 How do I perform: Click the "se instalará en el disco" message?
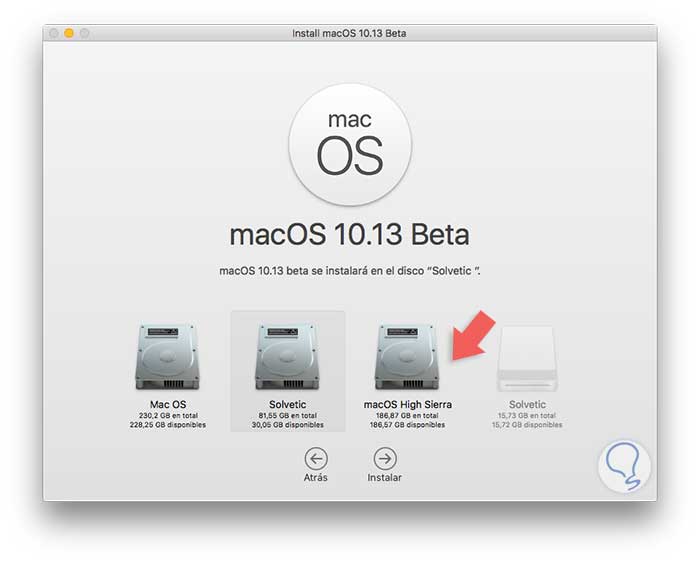tap(349, 271)
